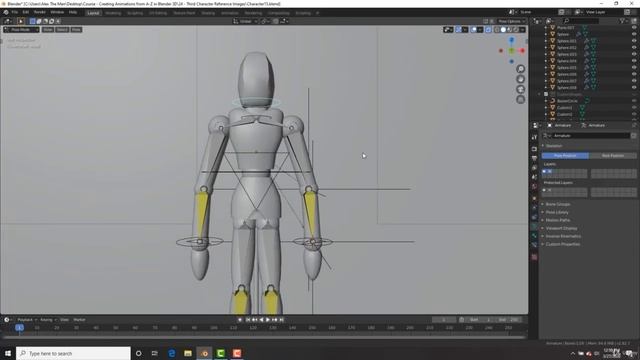Click the viewport pan hand icon
This screenshot has height=360, width=640.
pyautogui.click(x=520, y=79)
